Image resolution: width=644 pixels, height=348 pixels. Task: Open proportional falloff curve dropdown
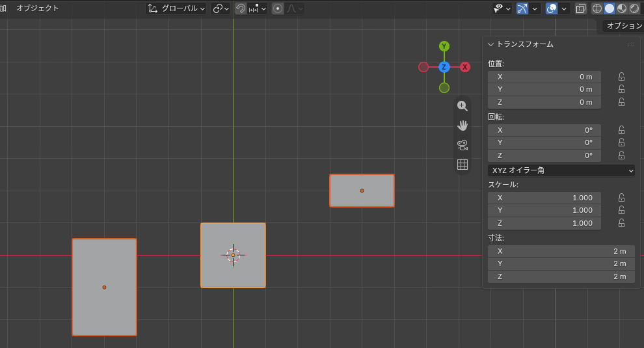tap(295, 8)
